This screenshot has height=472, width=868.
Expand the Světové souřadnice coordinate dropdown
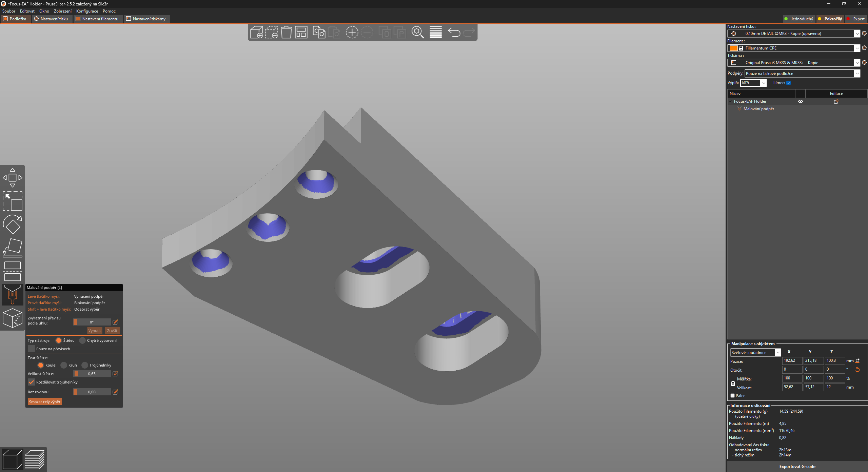[778, 353]
